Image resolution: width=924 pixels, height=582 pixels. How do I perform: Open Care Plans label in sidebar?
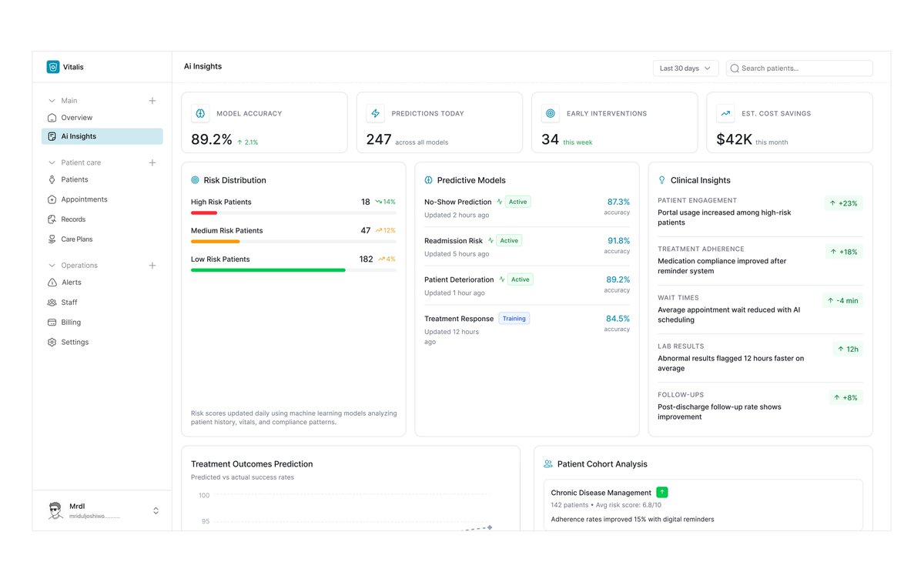click(77, 239)
